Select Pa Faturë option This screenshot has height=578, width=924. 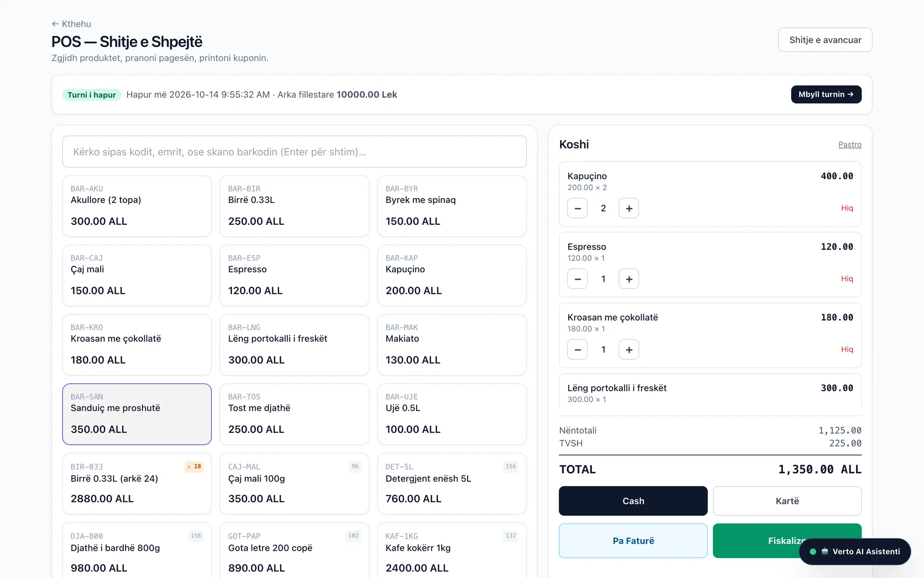pyautogui.click(x=633, y=541)
